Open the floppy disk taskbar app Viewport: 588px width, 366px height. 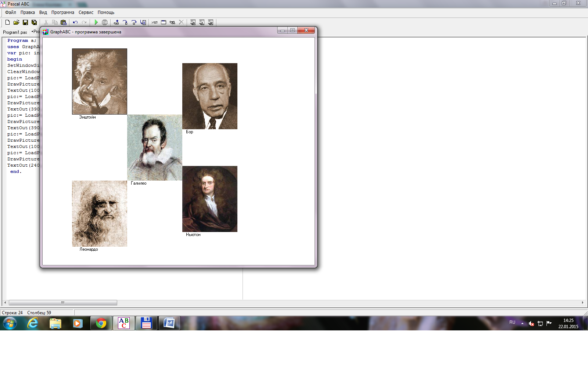[147, 323]
